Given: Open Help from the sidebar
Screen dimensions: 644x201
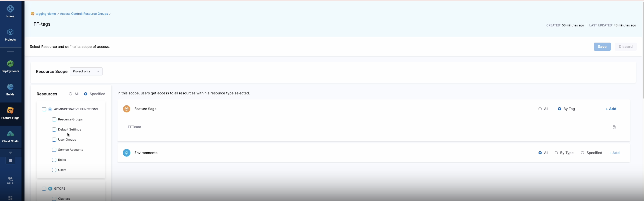Looking at the screenshot, I should click(x=10, y=180).
